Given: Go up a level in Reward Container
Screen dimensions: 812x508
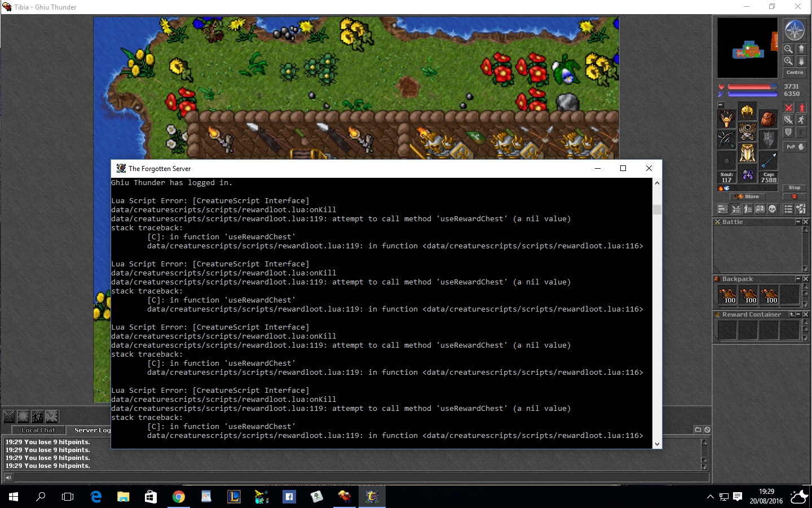Looking at the screenshot, I should coord(791,314).
